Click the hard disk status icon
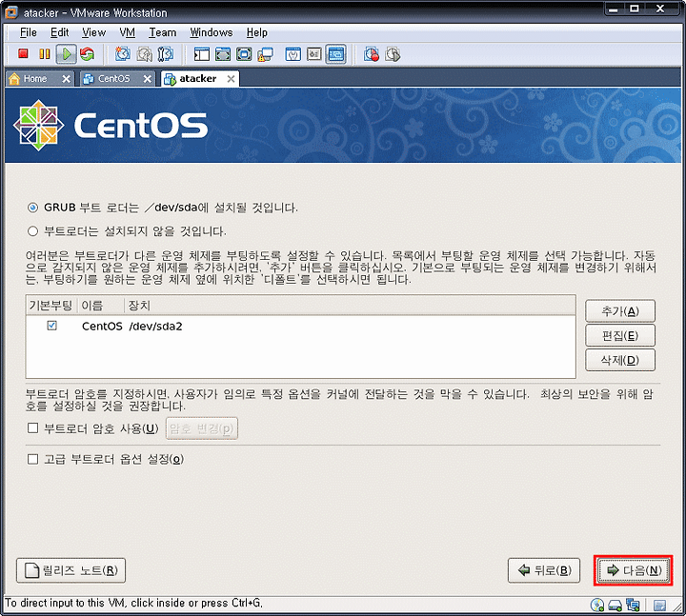The height and width of the screenshot is (616, 686). tap(615, 606)
